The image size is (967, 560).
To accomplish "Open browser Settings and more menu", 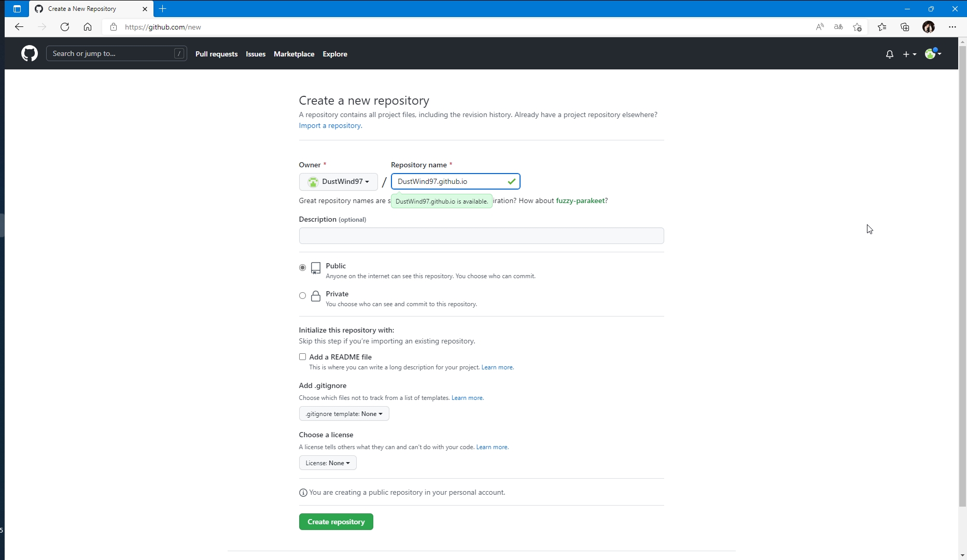I will tap(952, 27).
